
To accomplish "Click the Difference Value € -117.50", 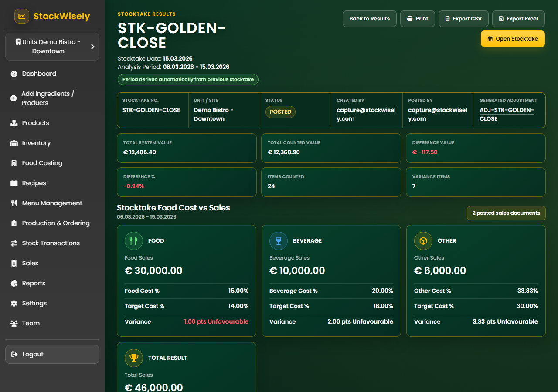I will pos(425,152).
